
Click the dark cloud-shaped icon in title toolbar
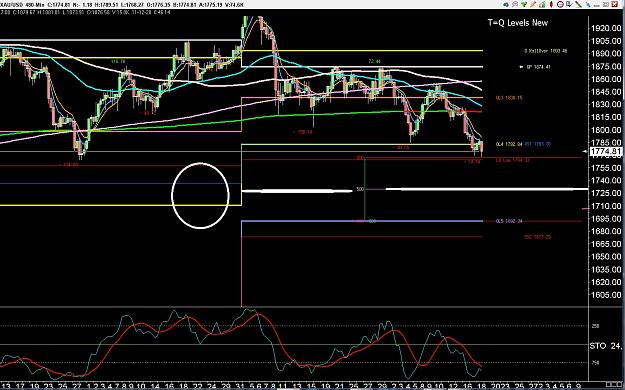[506, 4]
